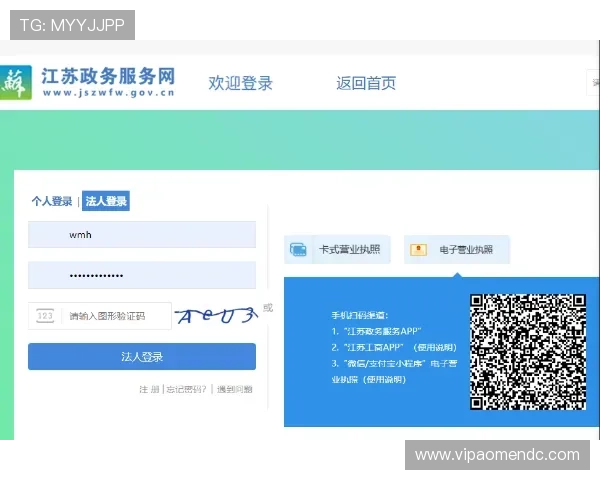This screenshot has height=480, width=600.
Task: Open 使用说明 link after 业执照
Action: (384, 380)
